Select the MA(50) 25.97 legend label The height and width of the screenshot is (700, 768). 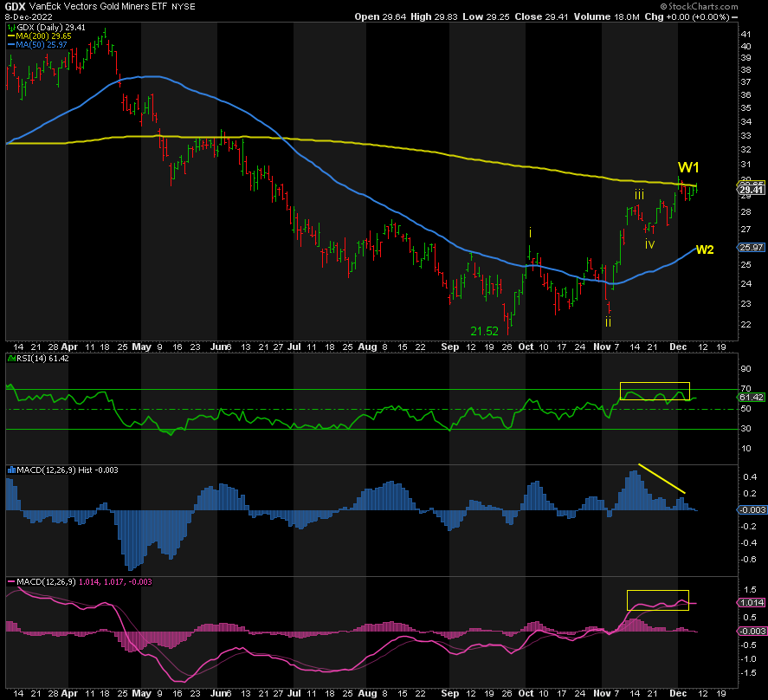coord(42,44)
